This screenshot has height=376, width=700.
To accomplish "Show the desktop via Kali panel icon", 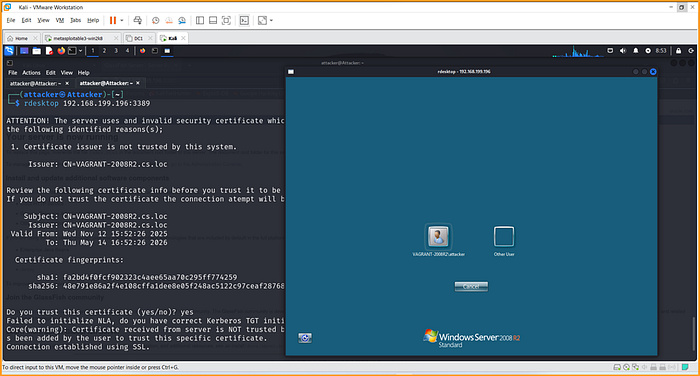I will (24, 51).
